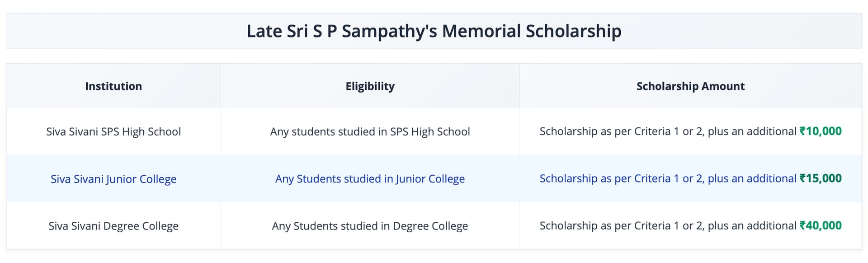Click "Any students studied in SPS High School"
Screen dimensions: 868x263
click(370, 131)
